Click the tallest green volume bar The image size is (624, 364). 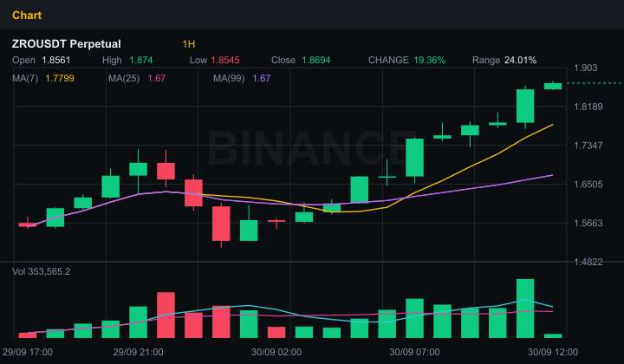(525, 309)
